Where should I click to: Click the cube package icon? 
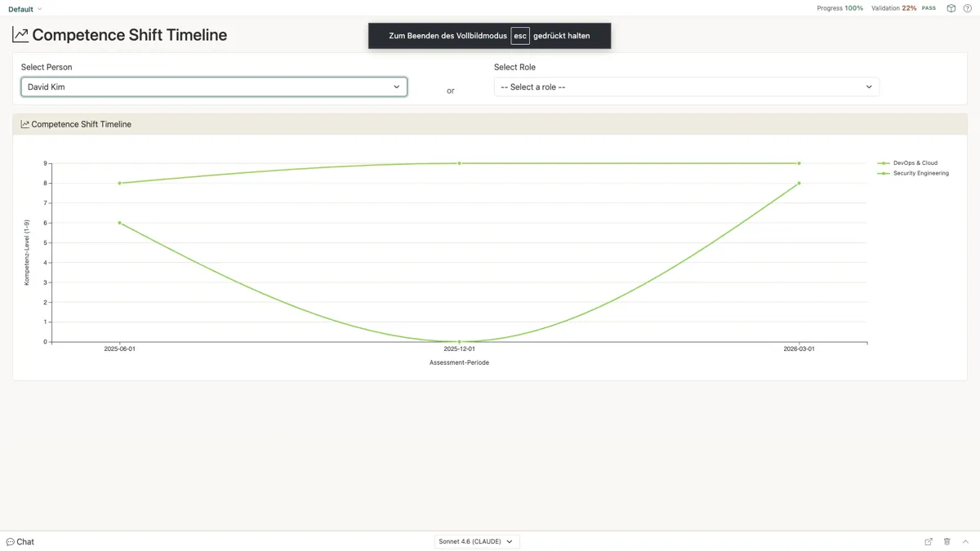(x=951, y=8)
